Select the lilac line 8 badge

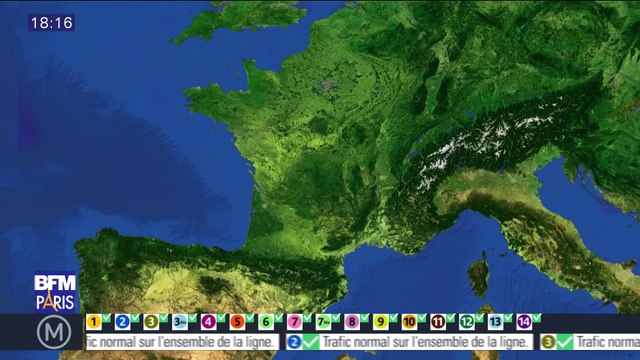(x=352, y=322)
